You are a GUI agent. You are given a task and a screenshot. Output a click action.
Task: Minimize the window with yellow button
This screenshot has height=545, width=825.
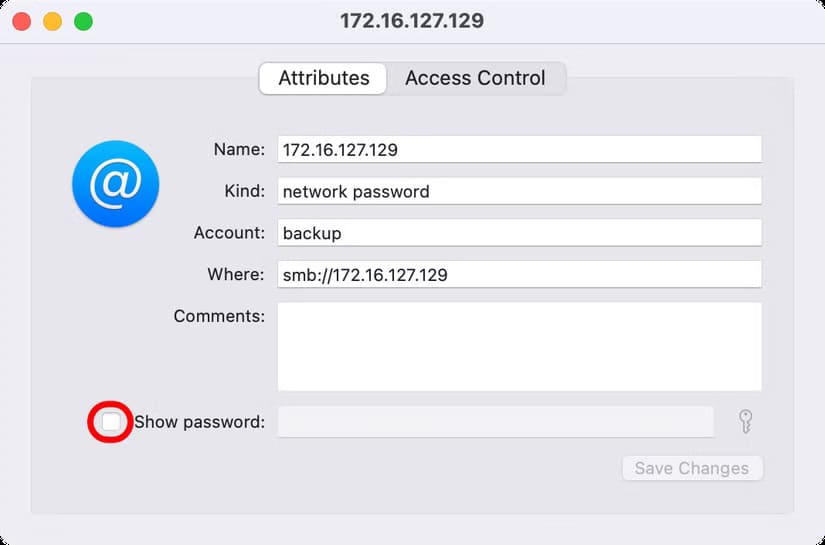click(x=52, y=21)
